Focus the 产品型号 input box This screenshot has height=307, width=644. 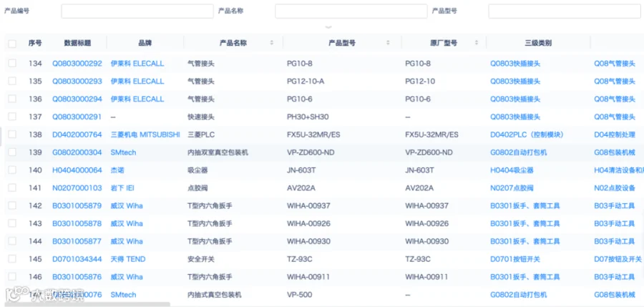[x=565, y=11]
